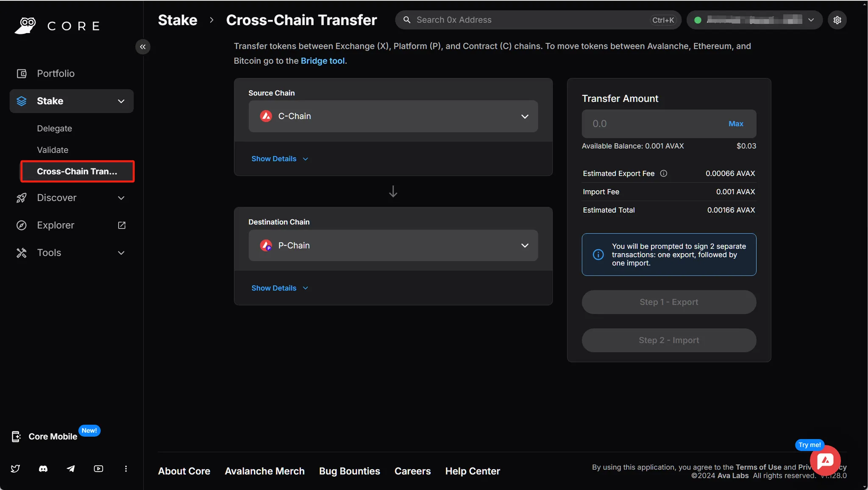The width and height of the screenshot is (868, 490).
Task: Open the Portfolio section icon
Action: pos(21,73)
